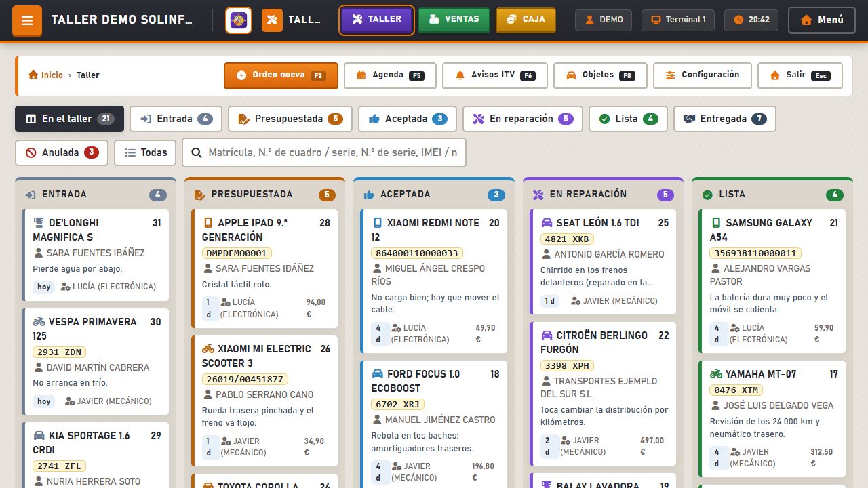Screen dimensions: 868x488
Task: Open the Agenda calendar button
Action: point(390,75)
